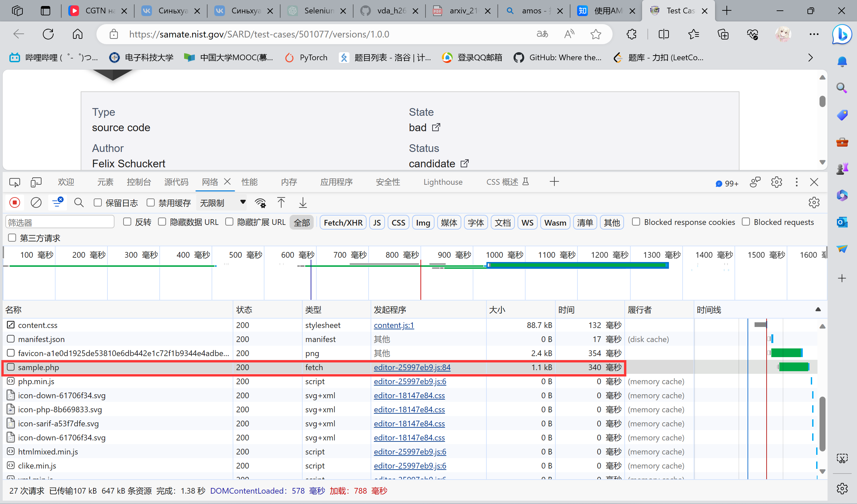
Task: Click the import HAR upload arrow
Action: [281, 203]
